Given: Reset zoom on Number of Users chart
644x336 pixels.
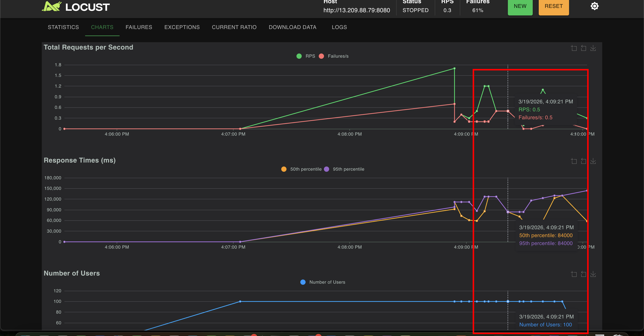Looking at the screenshot, I should coord(584,274).
